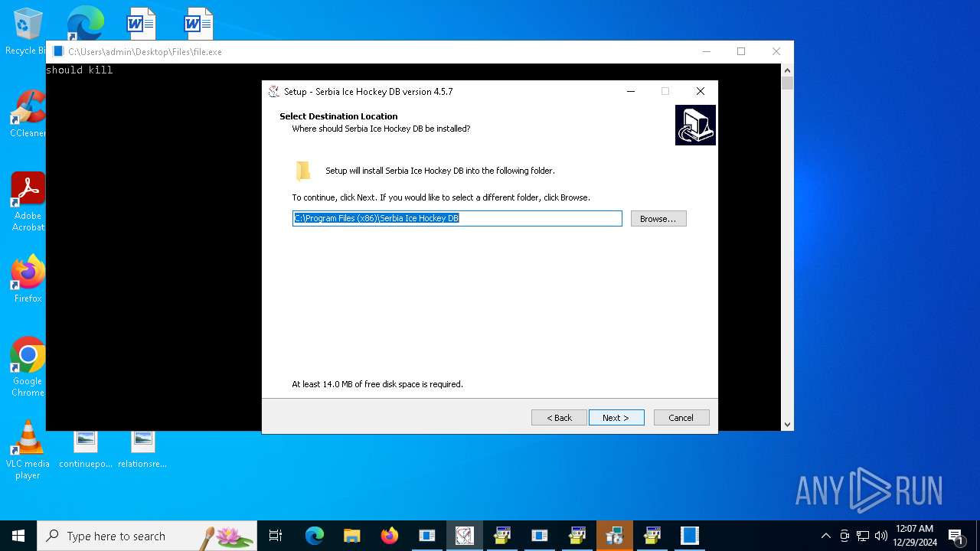Click the orange highlighted installer taskbar item
The height and width of the screenshot is (551, 980).
pyautogui.click(x=614, y=536)
